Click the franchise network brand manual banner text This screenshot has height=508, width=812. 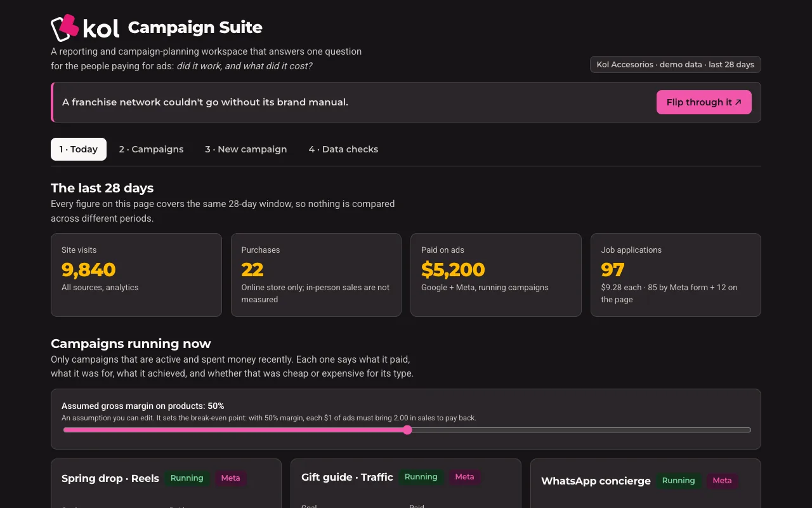[x=205, y=102]
